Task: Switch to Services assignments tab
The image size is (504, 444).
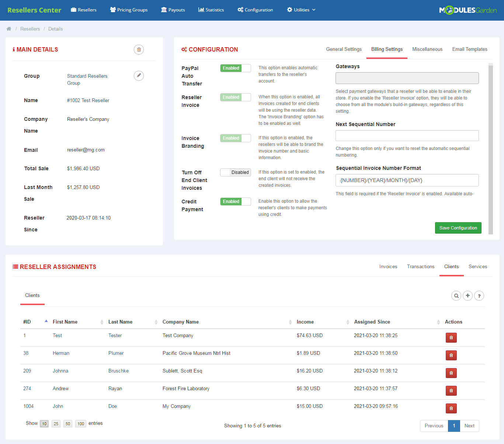Action: (478, 267)
